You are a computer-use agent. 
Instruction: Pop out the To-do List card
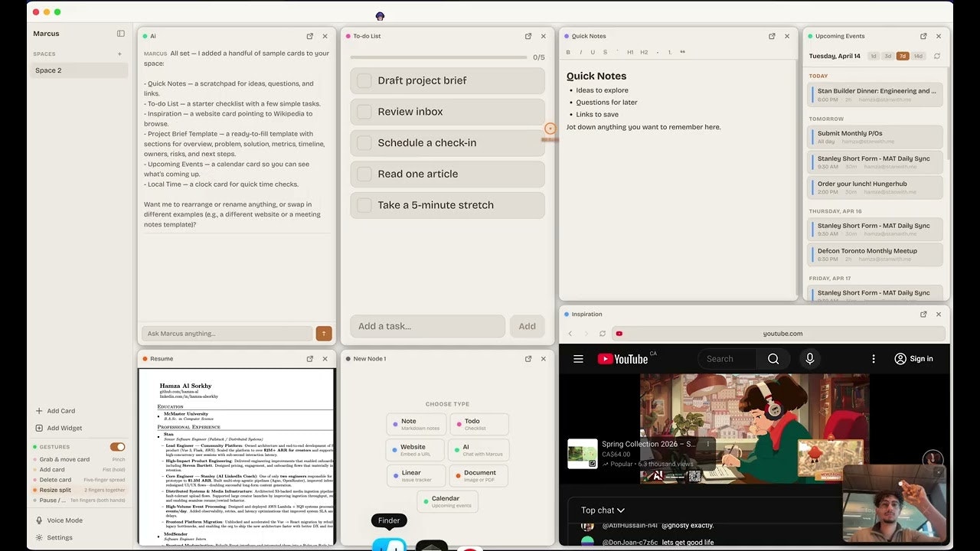pyautogui.click(x=528, y=36)
